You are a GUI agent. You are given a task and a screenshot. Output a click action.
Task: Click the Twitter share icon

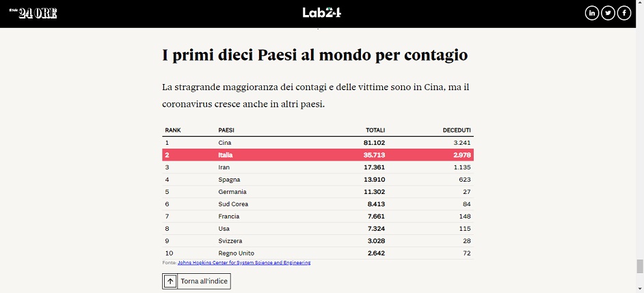click(608, 14)
